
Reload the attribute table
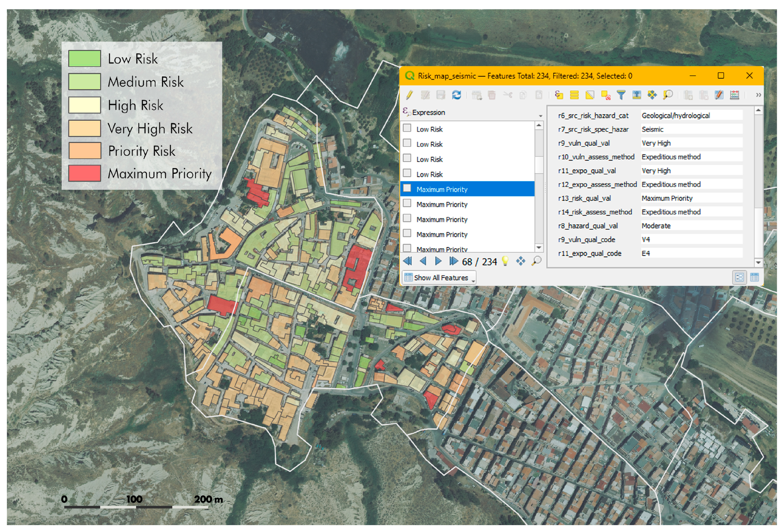click(x=456, y=95)
